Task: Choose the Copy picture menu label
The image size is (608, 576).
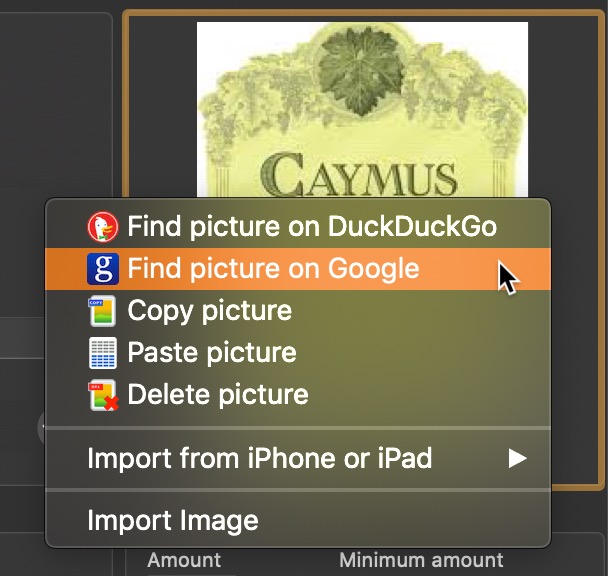Action: 210,311
